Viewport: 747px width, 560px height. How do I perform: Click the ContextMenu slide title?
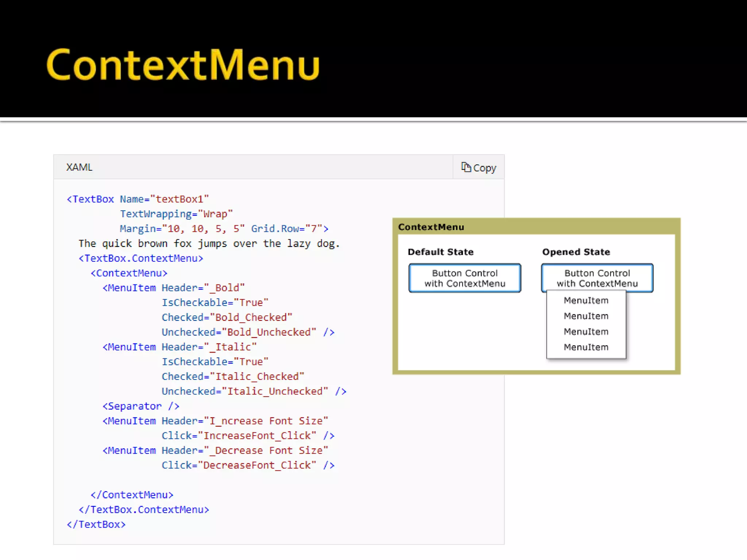(x=183, y=65)
